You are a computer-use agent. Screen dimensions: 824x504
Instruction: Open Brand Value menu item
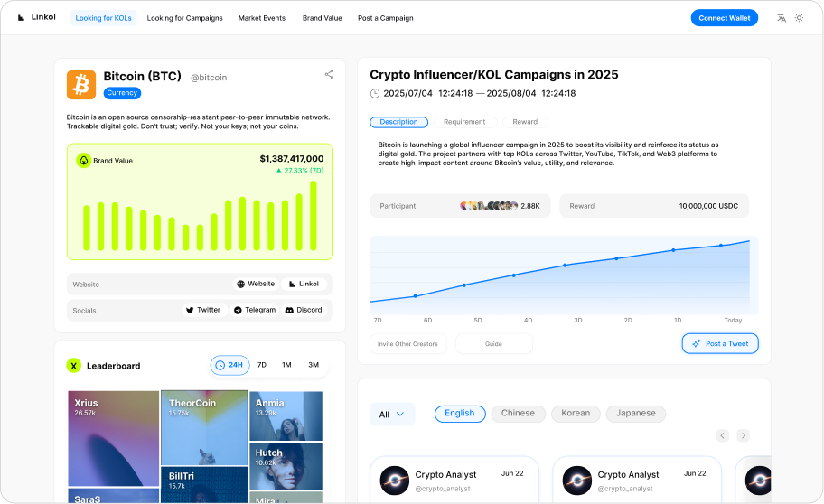pyautogui.click(x=323, y=18)
